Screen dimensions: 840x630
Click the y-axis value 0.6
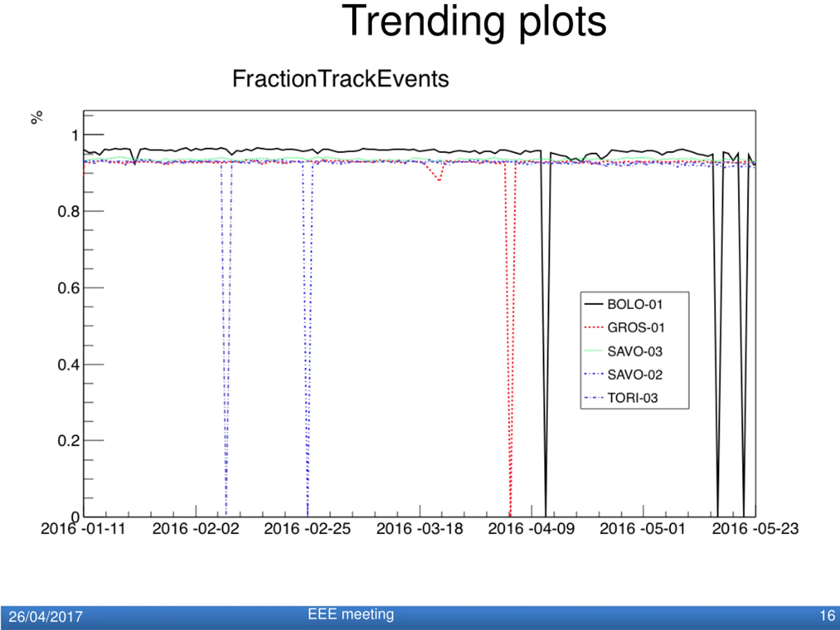(x=69, y=288)
